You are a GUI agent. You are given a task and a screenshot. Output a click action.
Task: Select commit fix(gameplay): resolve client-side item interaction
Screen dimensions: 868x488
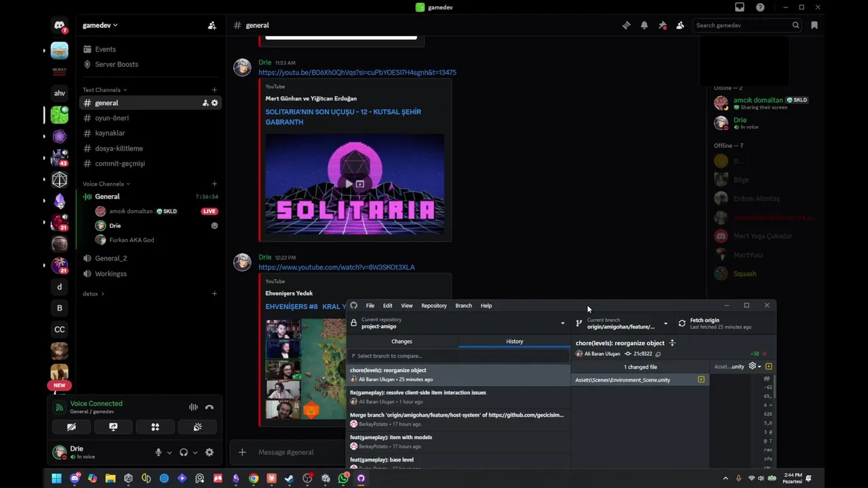[x=458, y=397]
